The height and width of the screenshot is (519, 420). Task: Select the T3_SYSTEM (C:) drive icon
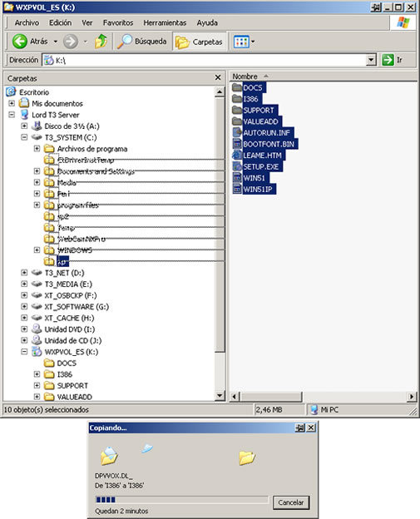click(37, 137)
